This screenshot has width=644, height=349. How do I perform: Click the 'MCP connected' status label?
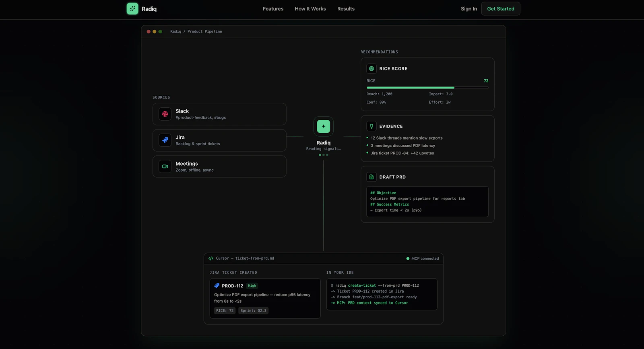(425, 259)
